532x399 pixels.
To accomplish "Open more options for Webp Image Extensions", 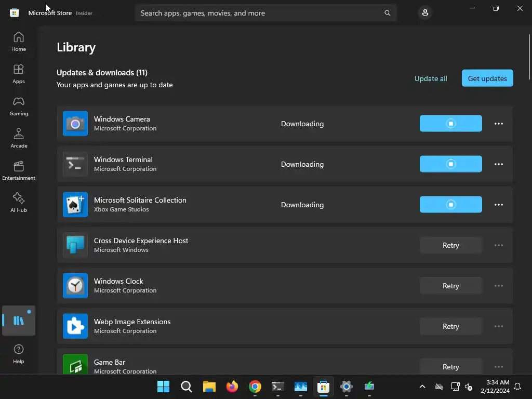I will (x=498, y=326).
